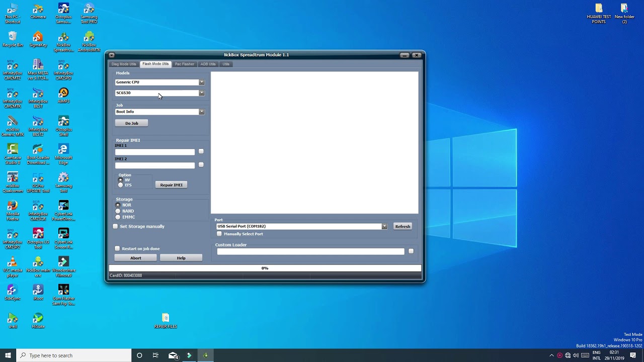Click the Do Job button
The width and height of the screenshot is (644, 362).
131,123
